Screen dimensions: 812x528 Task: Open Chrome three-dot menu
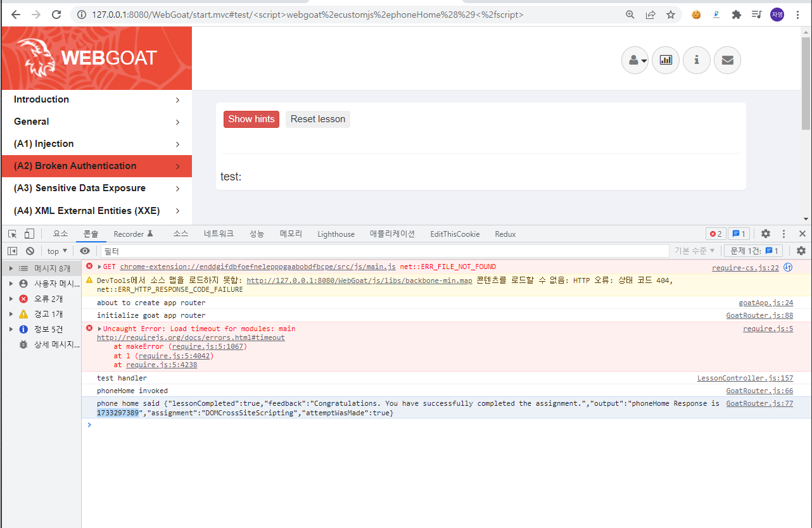coord(797,15)
